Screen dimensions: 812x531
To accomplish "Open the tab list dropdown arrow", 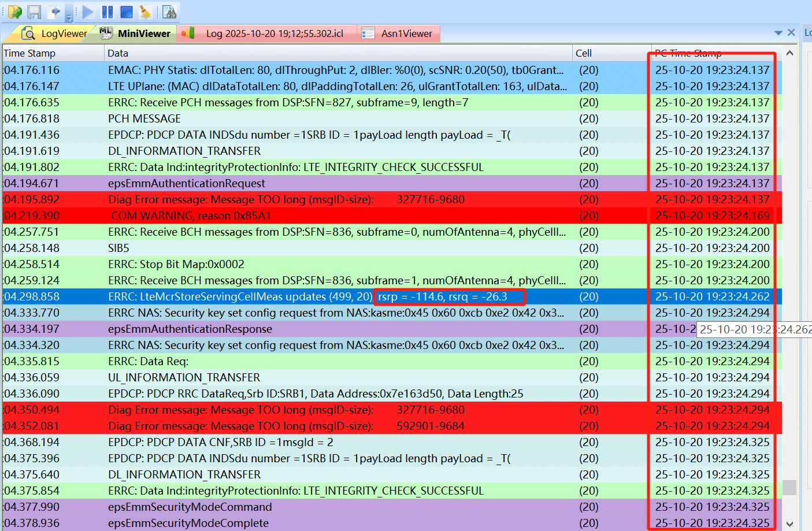I will point(778,33).
